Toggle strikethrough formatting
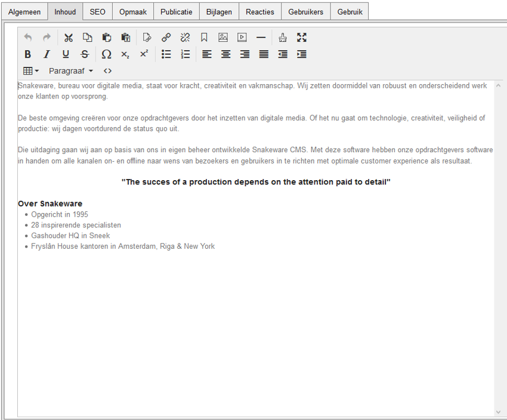Screen dimensions: 507x420 click(x=85, y=54)
